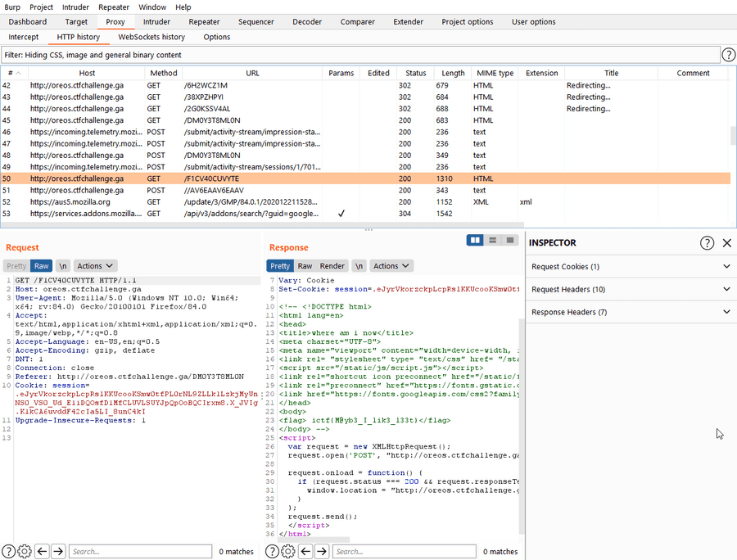Toggle the \n newline display in Response pane
The image size is (737, 560).
point(359,266)
